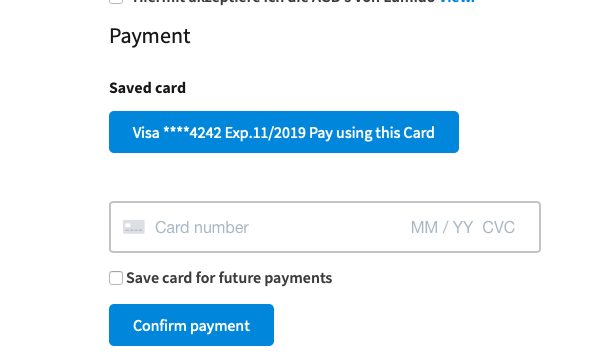Click the Saved card label
This screenshot has width=611, height=363.
coord(147,88)
